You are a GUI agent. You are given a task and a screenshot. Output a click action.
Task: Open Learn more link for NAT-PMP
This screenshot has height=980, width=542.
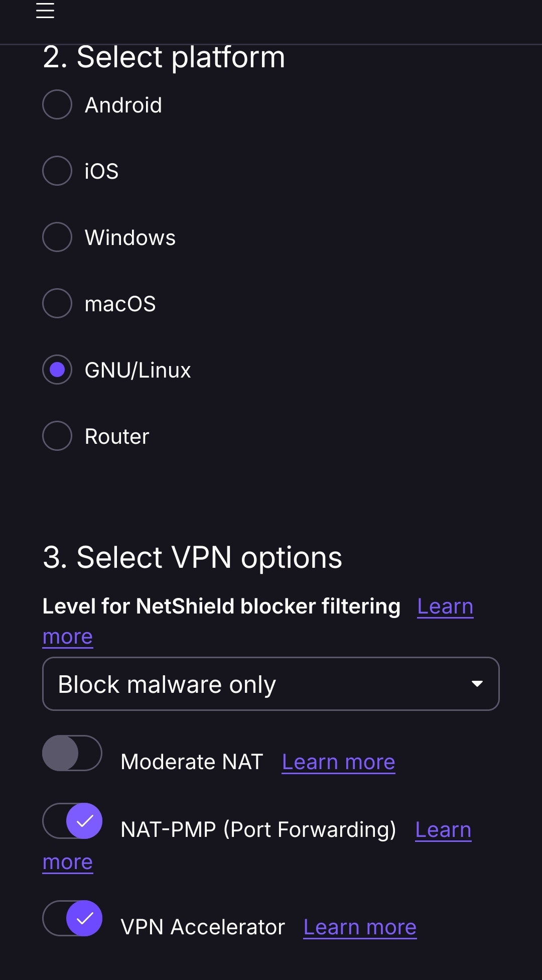point(443,830)
